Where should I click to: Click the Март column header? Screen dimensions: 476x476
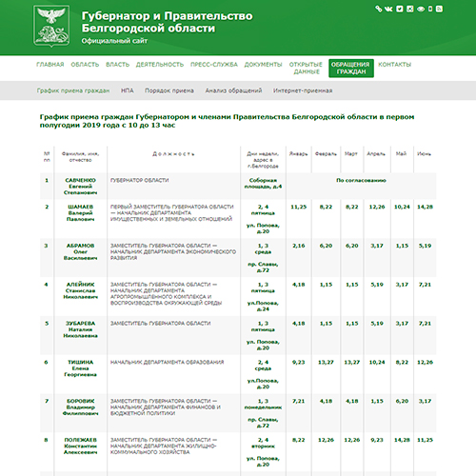pyautogui.click(x=351, y=154)
